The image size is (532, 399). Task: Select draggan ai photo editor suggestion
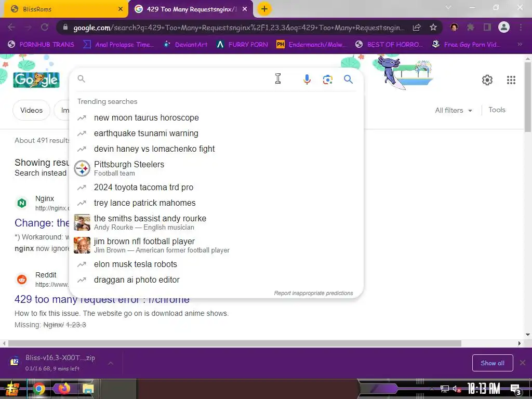point(216,280)
